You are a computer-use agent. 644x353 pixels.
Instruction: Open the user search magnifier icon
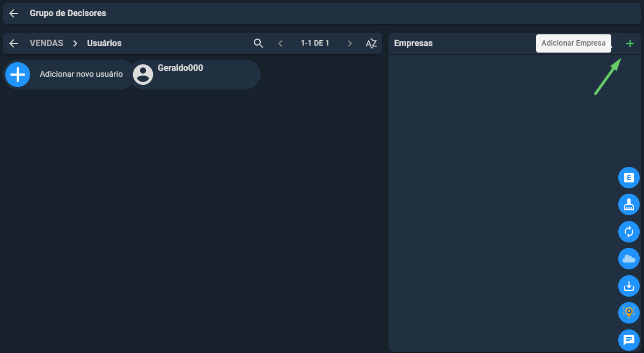pyautogui.click(x=258, y=43)
